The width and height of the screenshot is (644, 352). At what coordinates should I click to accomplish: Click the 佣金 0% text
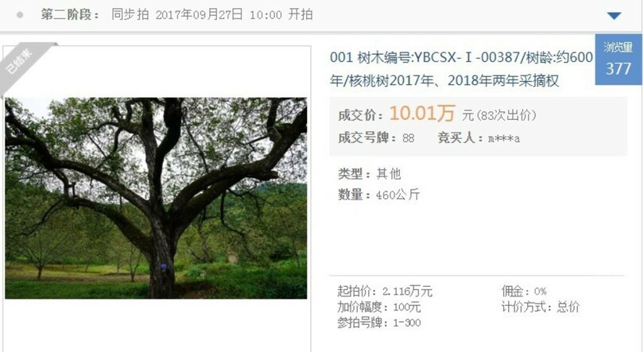[x=524, y=292]
